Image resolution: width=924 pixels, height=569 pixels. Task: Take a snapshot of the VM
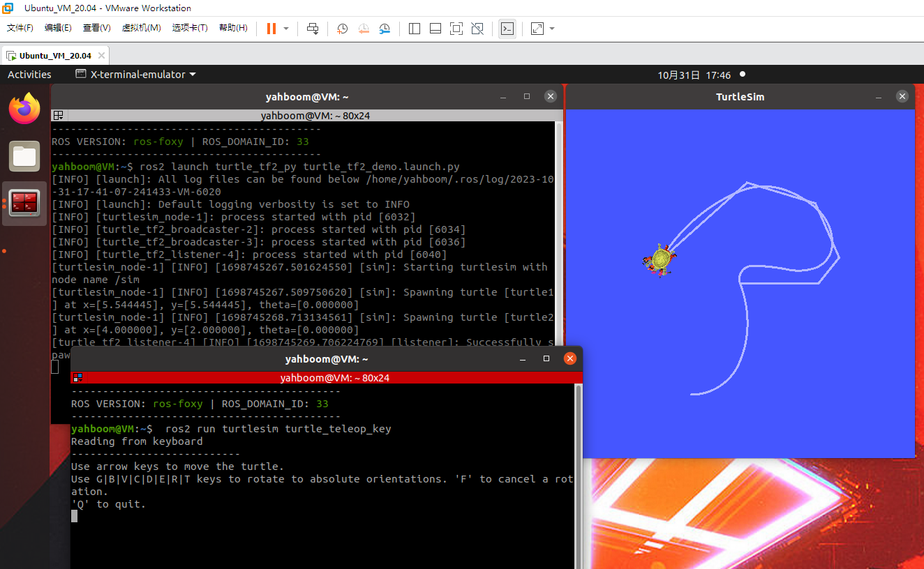click(342, 29)
